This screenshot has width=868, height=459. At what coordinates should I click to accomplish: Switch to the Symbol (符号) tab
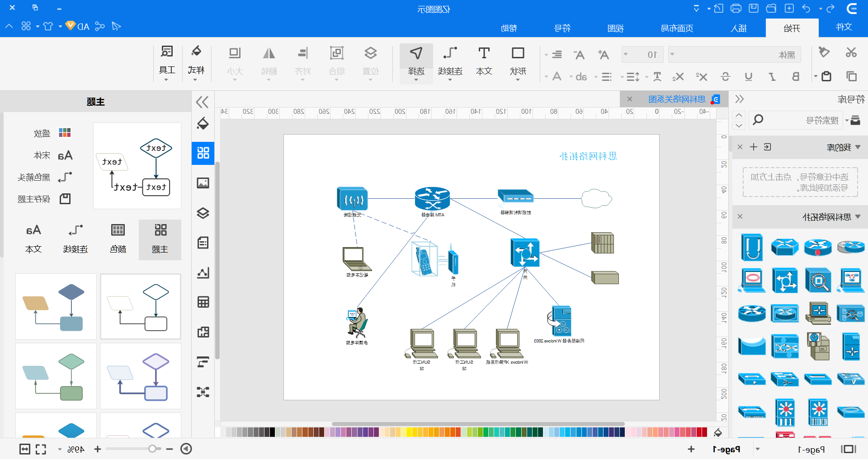(562, 28)
